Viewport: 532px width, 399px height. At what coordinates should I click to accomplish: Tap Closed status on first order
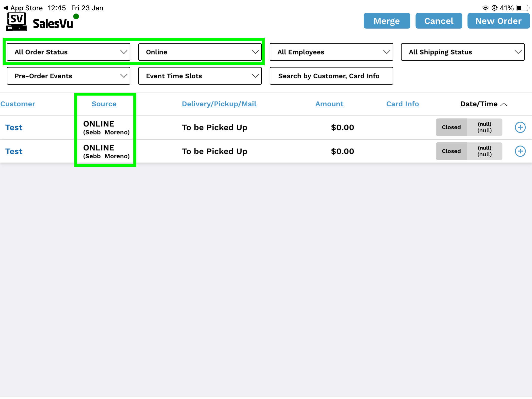point(451,127)
